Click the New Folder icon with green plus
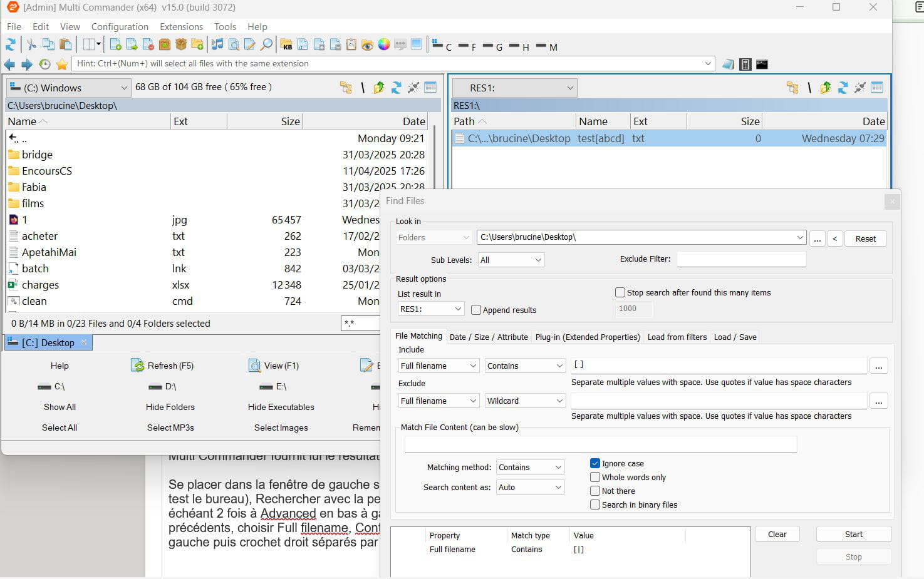The image size is (924, 579). (x=197, y=44)
